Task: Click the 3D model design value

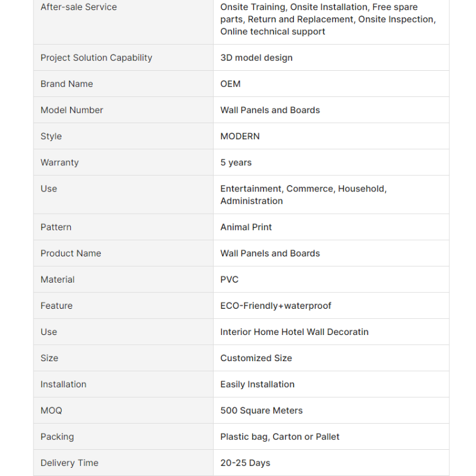Action: tap(256, 58)
